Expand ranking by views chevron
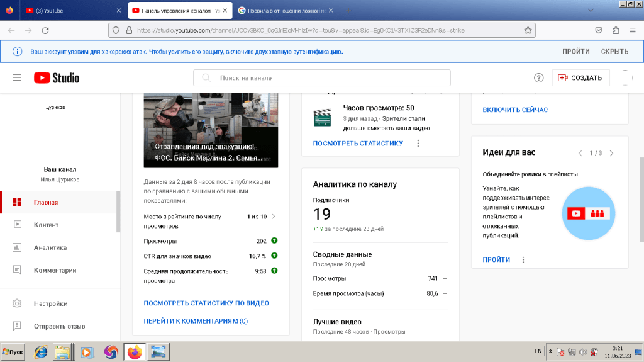Viewport: 644px width, 362px height. tap(274, 217)
